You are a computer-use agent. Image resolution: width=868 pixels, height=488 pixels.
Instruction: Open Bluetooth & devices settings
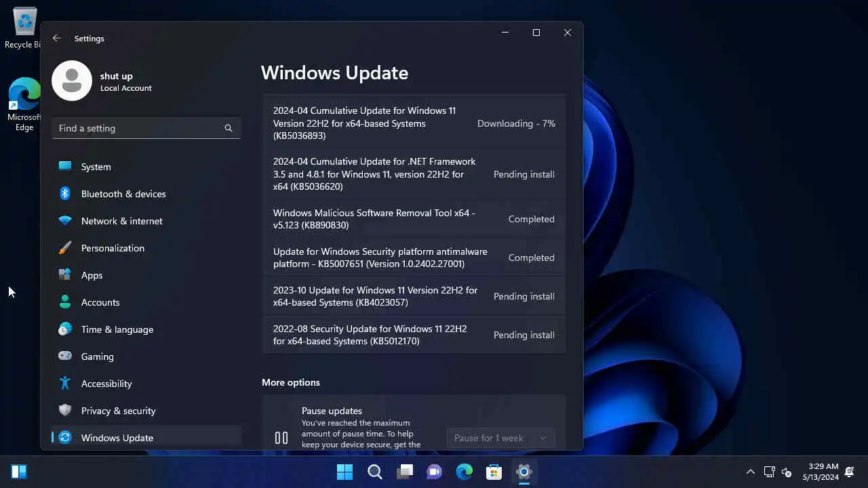(146, 194)
